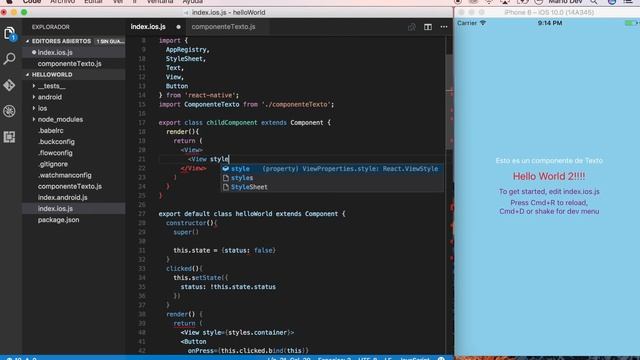Image resolution: width=640 pixels, height=360 pixels.
Task: Collapse the HELLOWORLD folder section
Action: (x=27, y=75)
